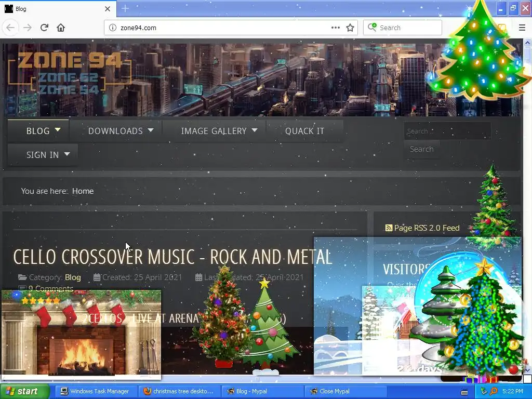The width and height of the screenshot is (532, 399).
Task: Open the QUACK IT menu item
Action: click(x=304, y=131)
